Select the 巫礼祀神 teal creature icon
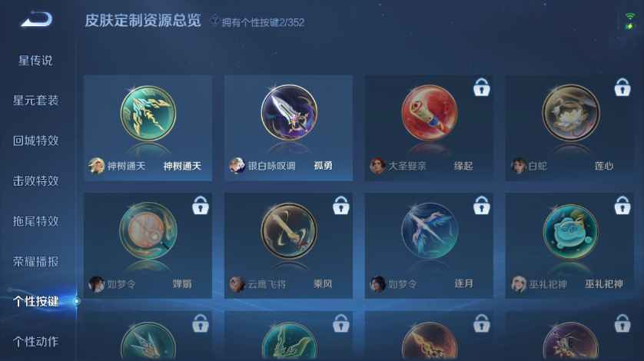Screen dimensions: 644x361 570,232
